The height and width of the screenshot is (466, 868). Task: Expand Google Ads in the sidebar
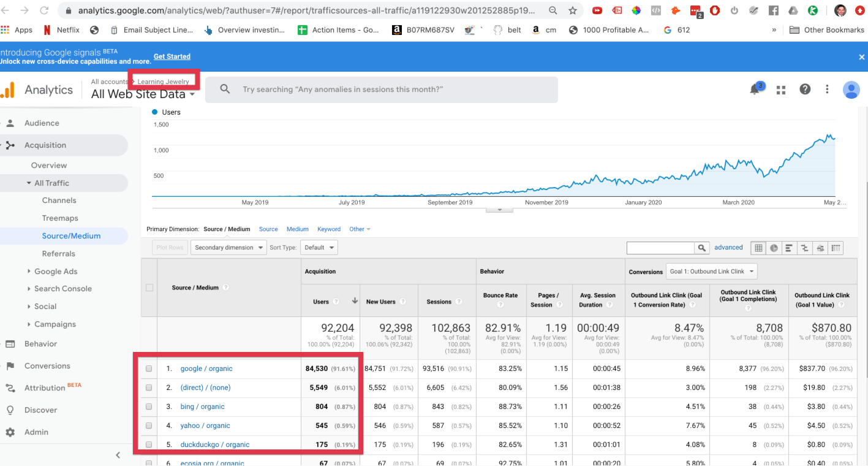pos(56,272)
